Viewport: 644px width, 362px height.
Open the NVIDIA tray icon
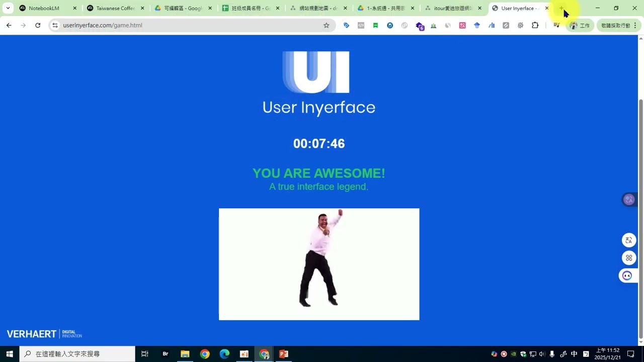click(x=513, y=354)
